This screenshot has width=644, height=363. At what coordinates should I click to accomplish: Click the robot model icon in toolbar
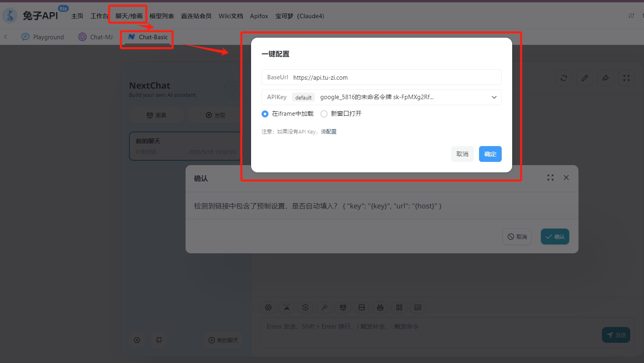pos(380,308)
